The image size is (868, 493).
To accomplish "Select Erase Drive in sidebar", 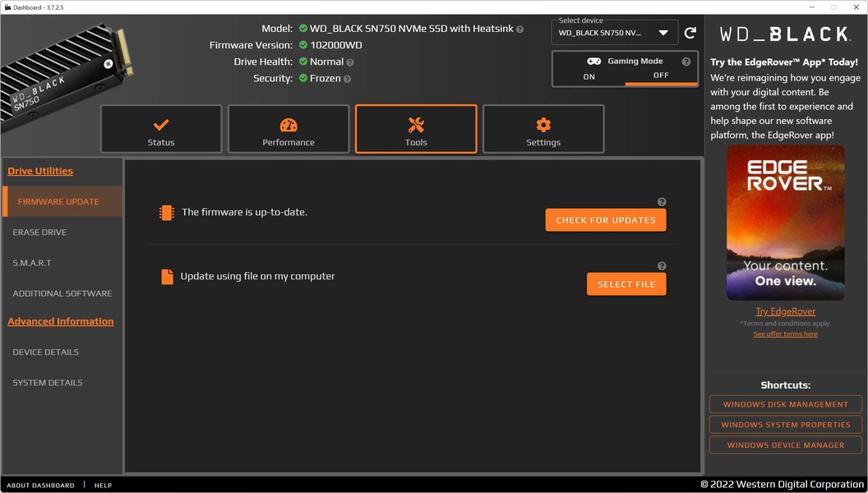I will coord(39,233).
